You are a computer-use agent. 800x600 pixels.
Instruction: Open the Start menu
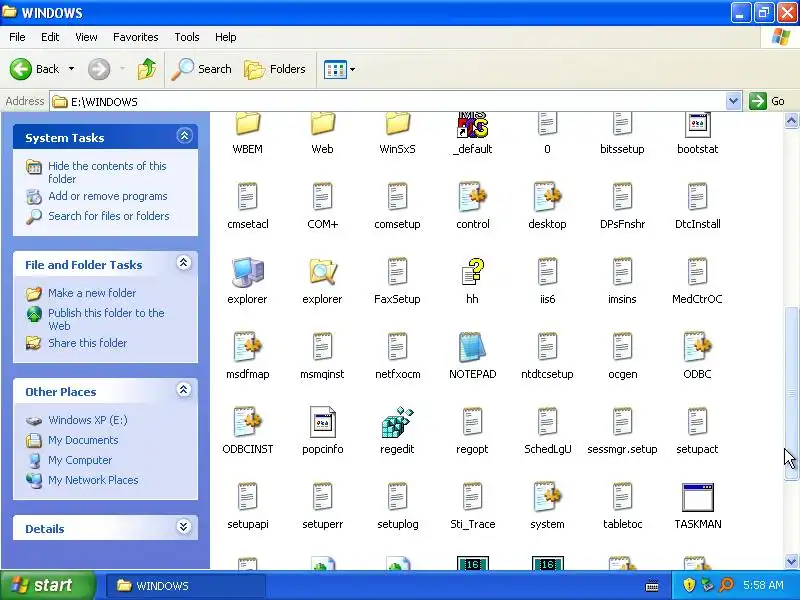point(47,585)
